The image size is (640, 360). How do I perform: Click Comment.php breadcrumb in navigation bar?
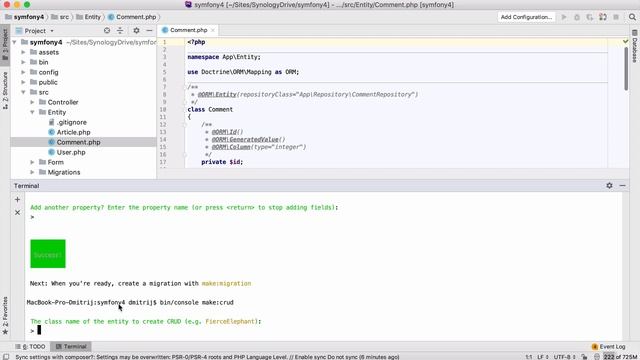(132, 17)
